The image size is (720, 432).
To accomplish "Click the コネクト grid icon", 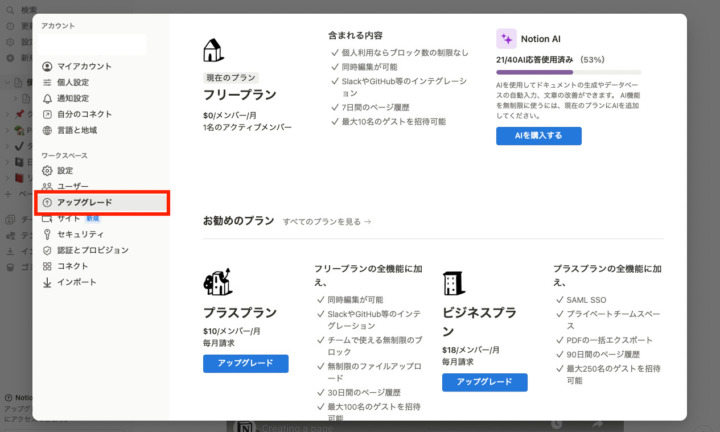I will [47, 266].
